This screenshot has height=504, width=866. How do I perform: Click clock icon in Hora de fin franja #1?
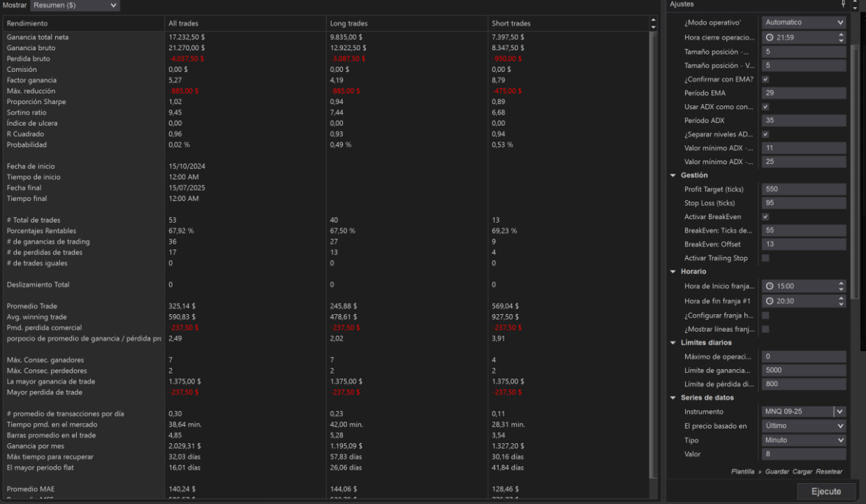point(770,301)
